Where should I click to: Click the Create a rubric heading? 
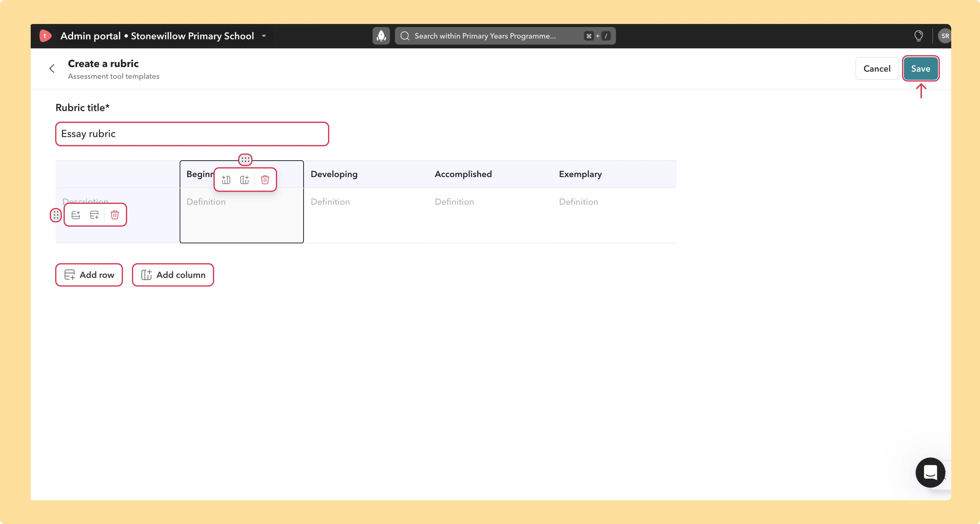(103, 64)
